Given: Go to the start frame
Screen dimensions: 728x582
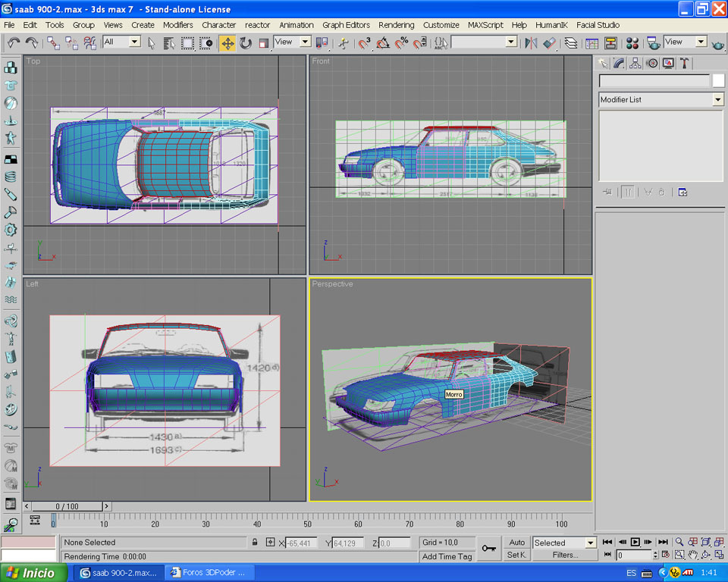Looking at the screenshot, I should pyautogui.click(x=607, y=542).
